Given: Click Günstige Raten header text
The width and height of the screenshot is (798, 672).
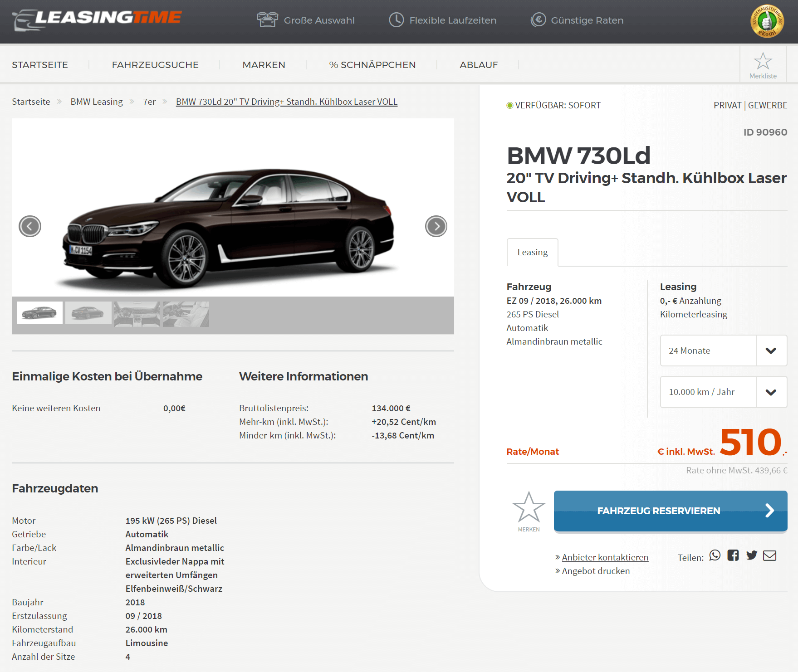Looking at the screenshot, I should (x=587, y=20).
